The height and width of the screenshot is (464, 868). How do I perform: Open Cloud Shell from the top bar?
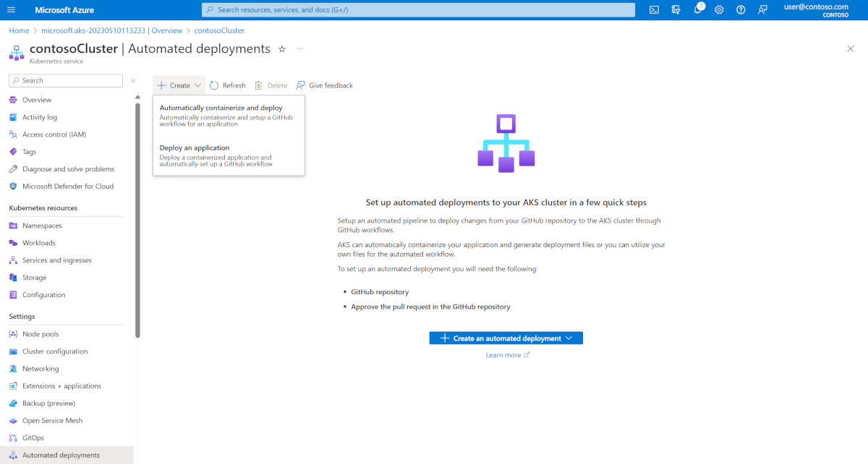pyautogui.click(x=654, y=10)
